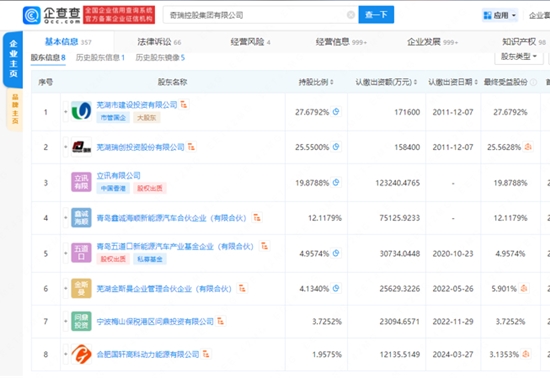Click the equity chart icon after 青岛鑫诚海顺
The height and width of the screenshot is (378, 550).
tap(257, 217)
